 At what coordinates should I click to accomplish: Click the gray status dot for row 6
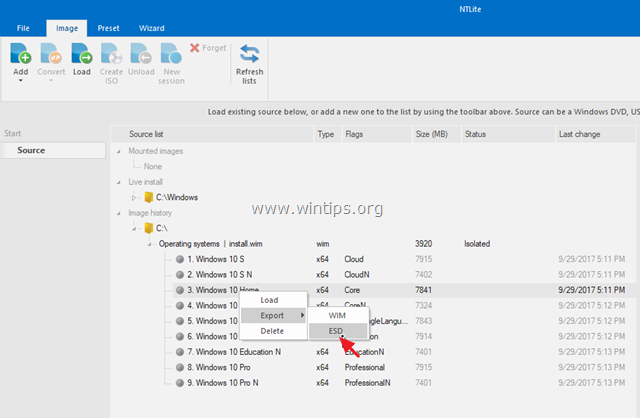pyautogui.click(x=180, y=337)
